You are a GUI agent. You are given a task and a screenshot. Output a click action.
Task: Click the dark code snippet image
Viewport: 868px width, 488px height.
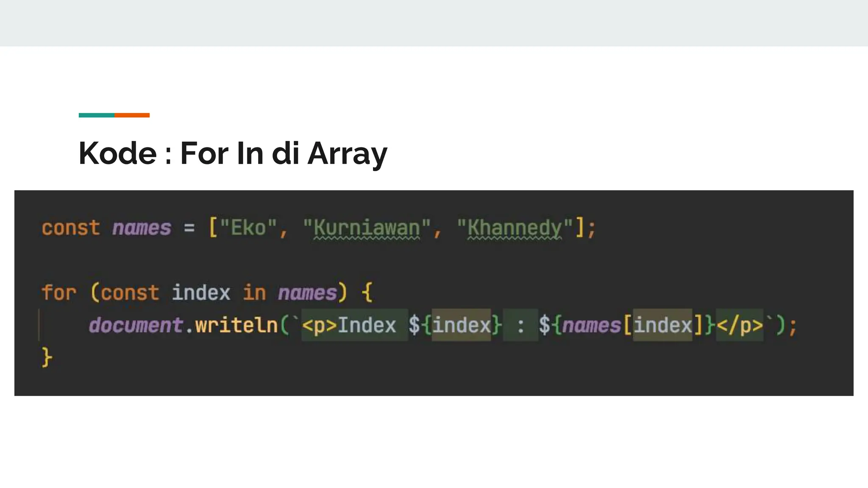point(434,293)
